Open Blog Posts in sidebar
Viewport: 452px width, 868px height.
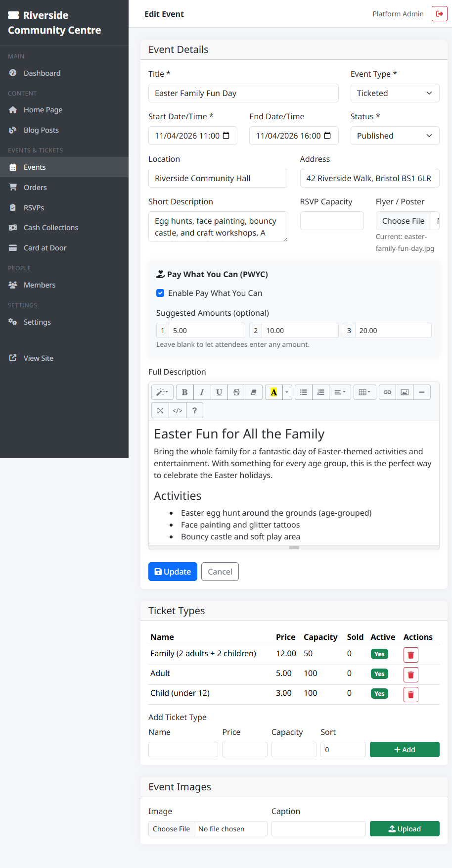click(x=64, y=130)
